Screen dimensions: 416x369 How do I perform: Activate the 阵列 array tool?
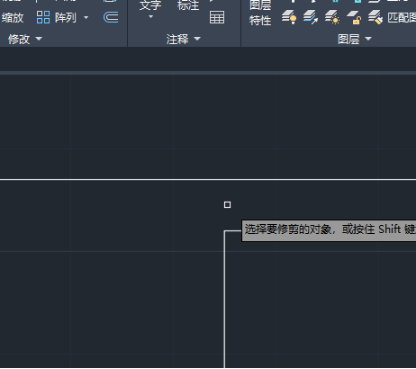click(x=56, y=18)
